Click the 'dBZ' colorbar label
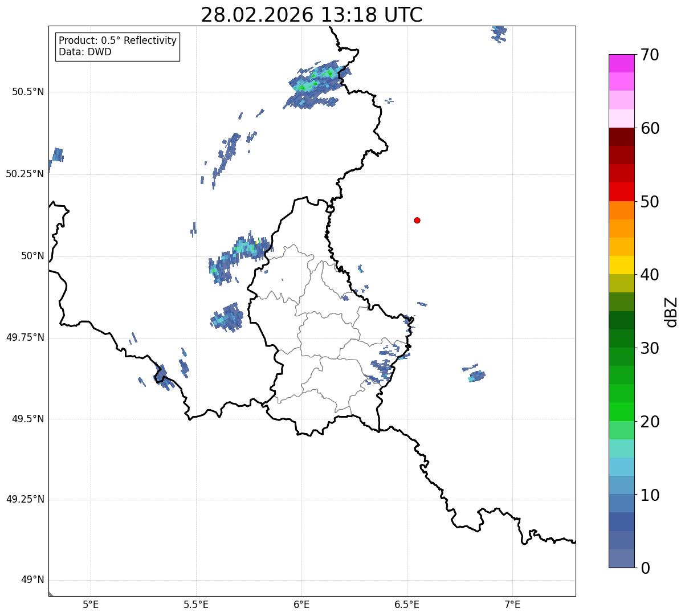The image size is (685, 616). (671, 311)
